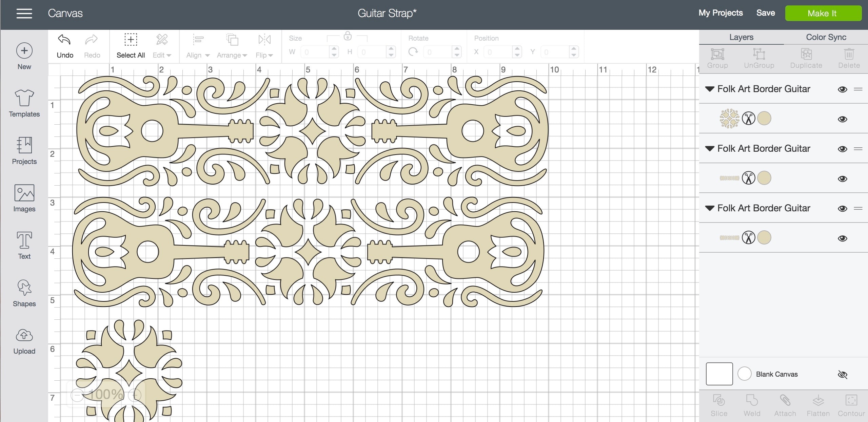This screenshot has width=868, height=422.
Task: Click the Canvas title
Action: click(x=65, y=13)
